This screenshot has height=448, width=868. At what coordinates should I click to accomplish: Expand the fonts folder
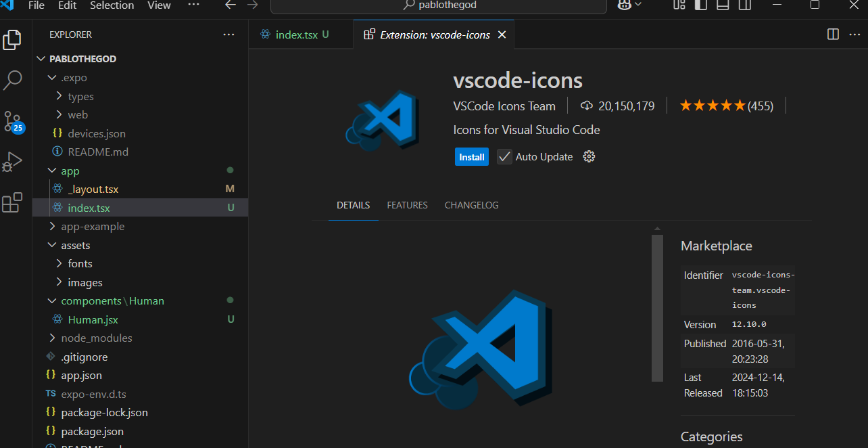(59, 263)
